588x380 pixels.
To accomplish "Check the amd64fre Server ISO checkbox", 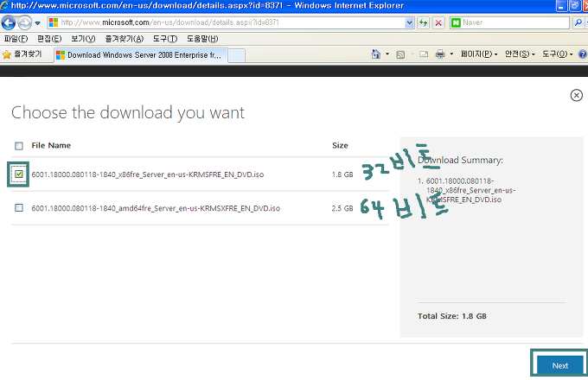I will 19,208.
